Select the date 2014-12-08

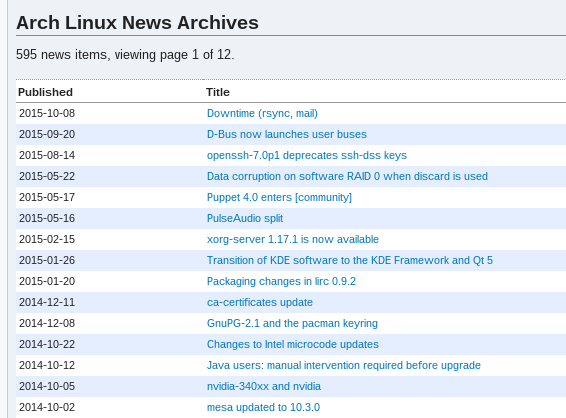tap(47, 323)
